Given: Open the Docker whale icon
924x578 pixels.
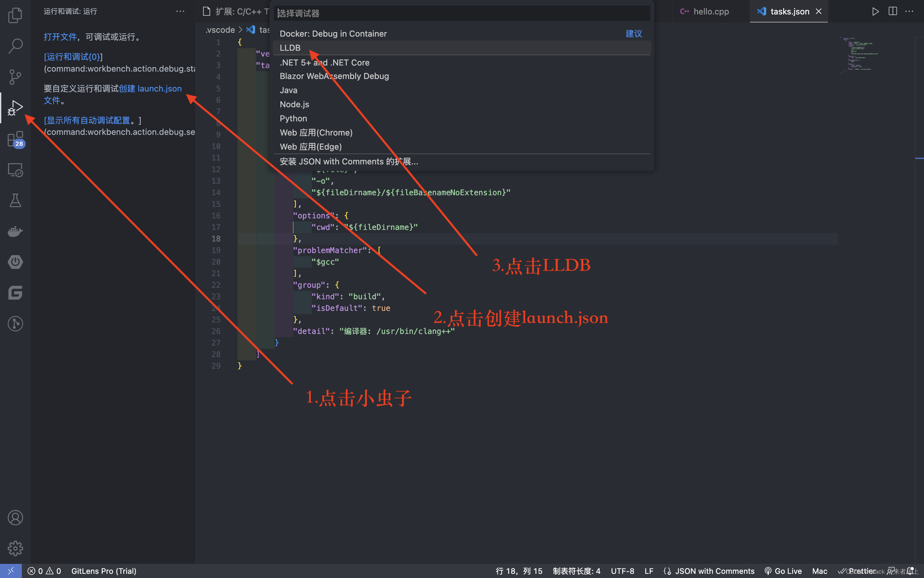Looking at the screenshot, I should pyautogui.click(x=15, y=231).
